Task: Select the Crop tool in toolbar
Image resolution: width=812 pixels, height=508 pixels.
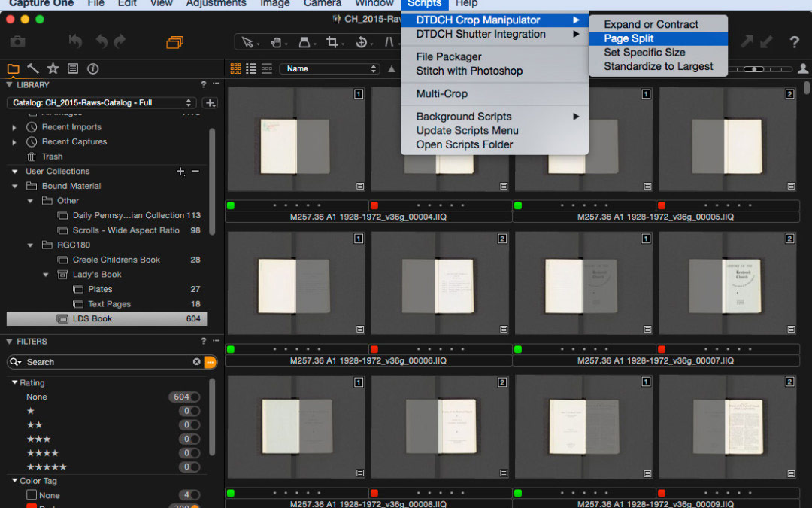Action: [x=332, y=42]
